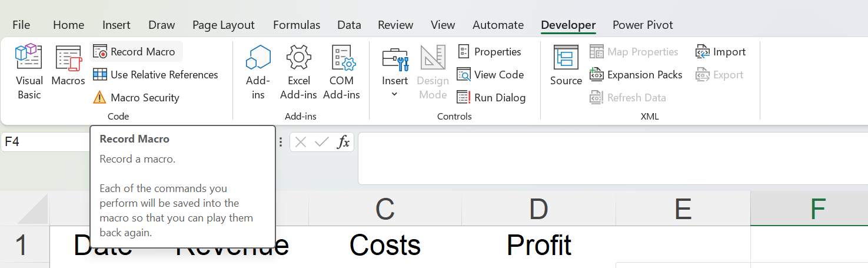The image size is (868, 268).
Task: Click Export in the XML group
Action: pos(720,75)
